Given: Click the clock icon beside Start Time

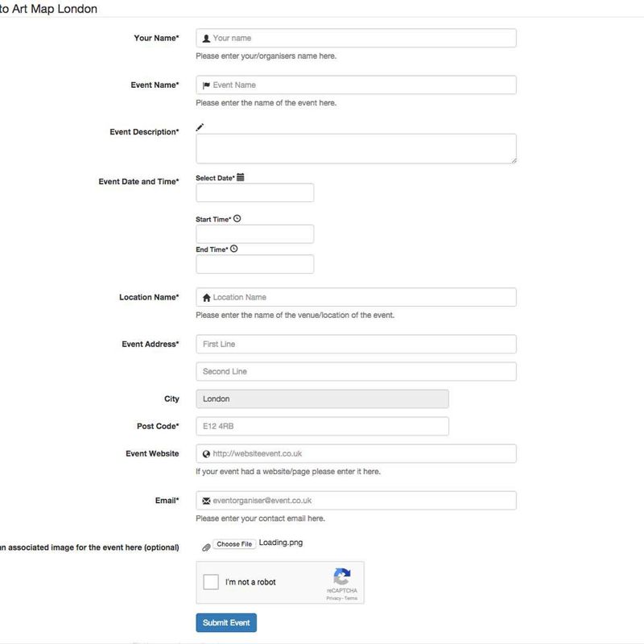Looking at the screenshot, I should coord(237,219).
